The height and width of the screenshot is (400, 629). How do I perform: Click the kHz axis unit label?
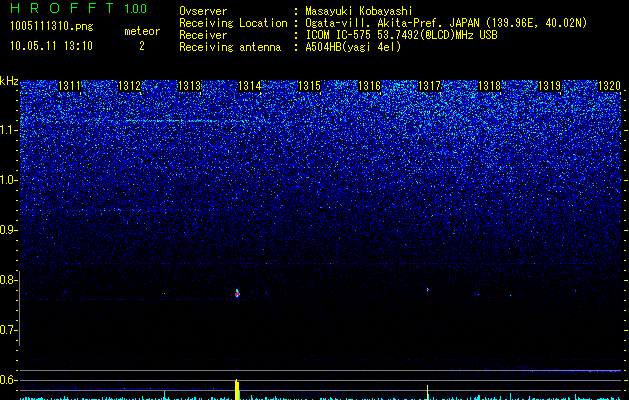pyautogui.click(x=9, y=81)
